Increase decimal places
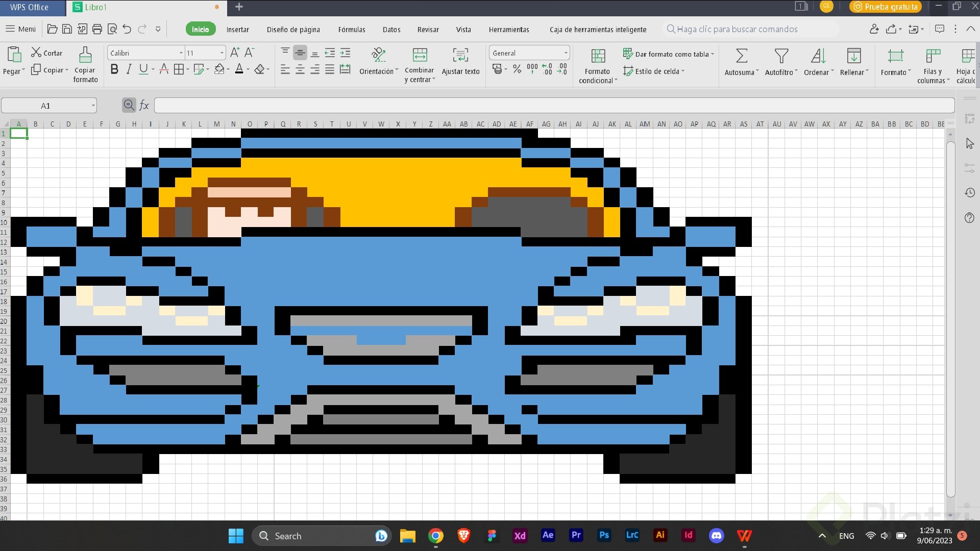The image size is (980, 551). tap(547, 69)
